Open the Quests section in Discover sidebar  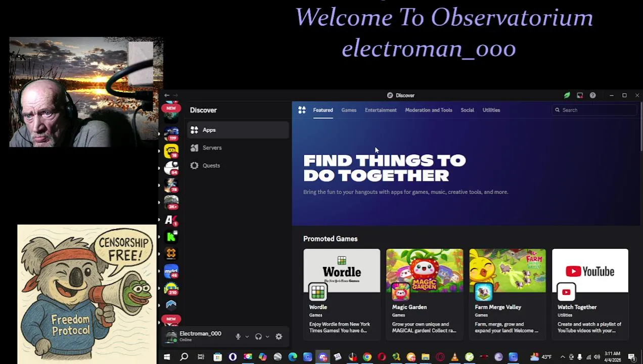point(238,165)
